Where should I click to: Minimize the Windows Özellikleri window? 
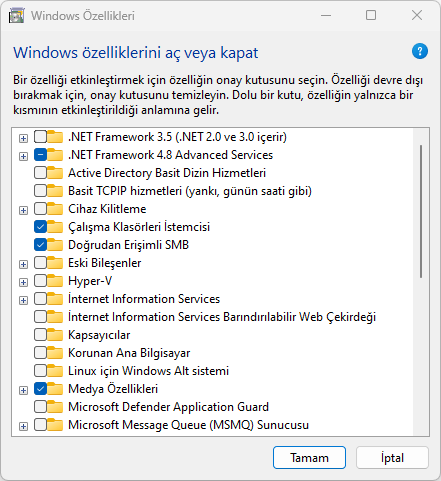(x=326, y=15)
